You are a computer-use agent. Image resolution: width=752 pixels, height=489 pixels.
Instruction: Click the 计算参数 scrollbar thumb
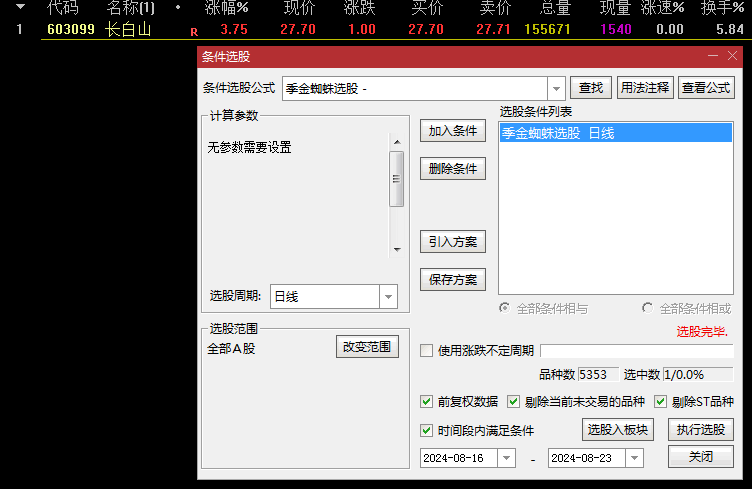[397, 179]
